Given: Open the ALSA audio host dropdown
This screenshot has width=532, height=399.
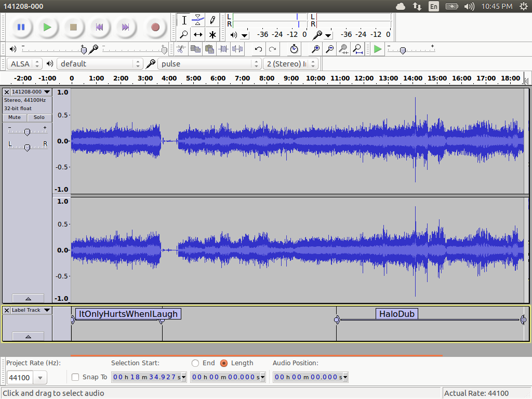Looking at the screenshot, I should (24, 64).
